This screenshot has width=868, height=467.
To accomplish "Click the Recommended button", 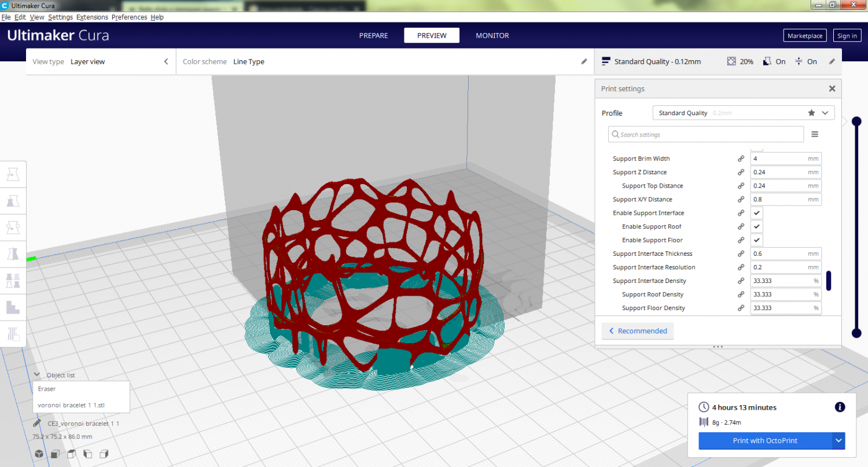I will coord(638,331).
